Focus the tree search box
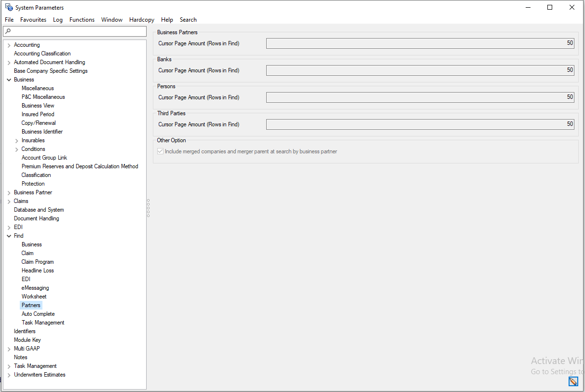 (x=77, y=31)
